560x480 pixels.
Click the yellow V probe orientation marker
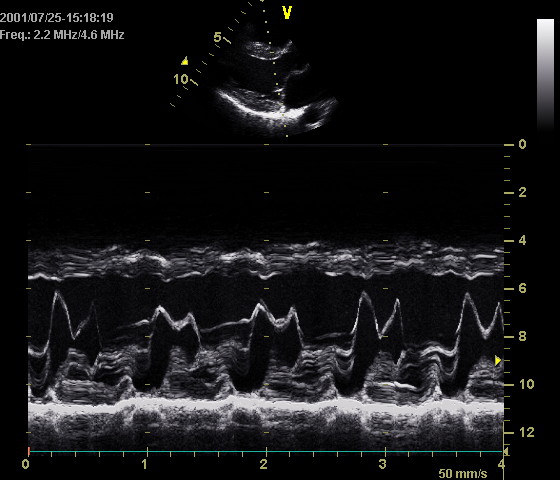point(287,12)
